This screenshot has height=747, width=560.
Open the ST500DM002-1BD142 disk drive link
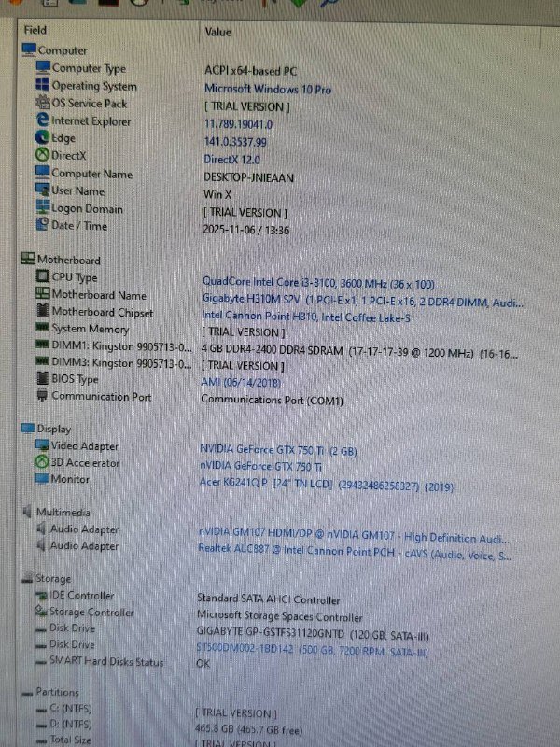312,650
